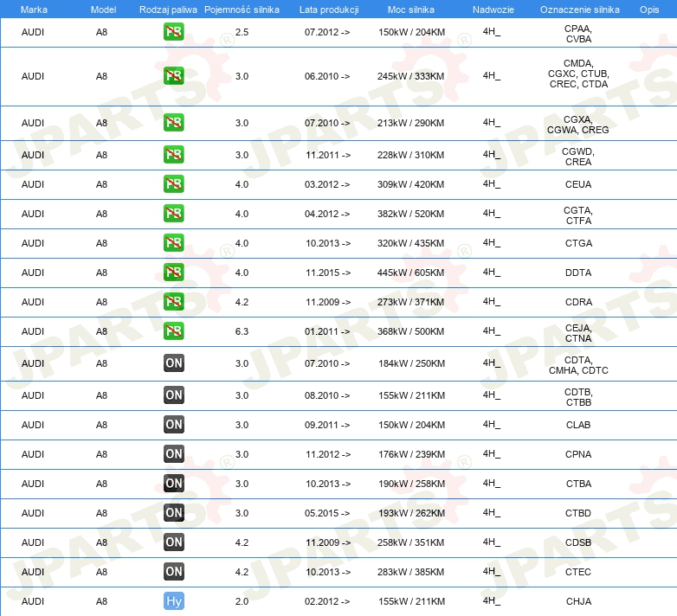Click the Opis column header
The image size is (677, 616).
coord(648,9)
